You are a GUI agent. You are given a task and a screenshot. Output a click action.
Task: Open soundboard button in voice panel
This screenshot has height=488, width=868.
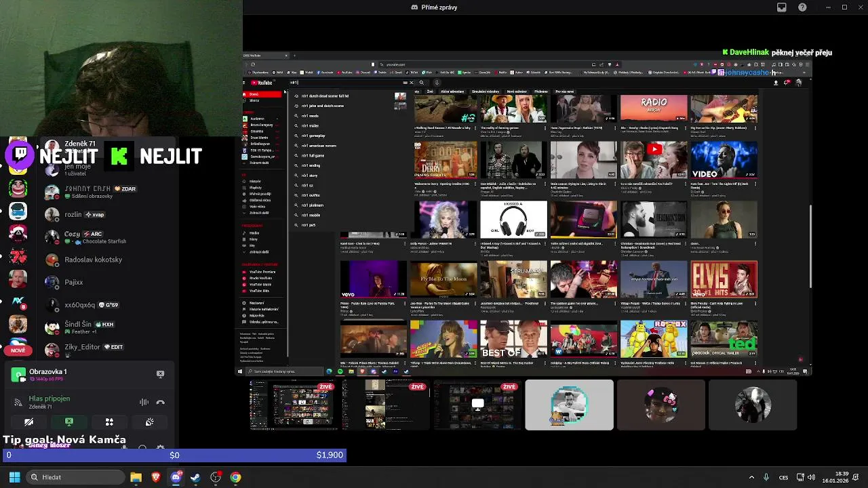pyautogui.click(x=149, y=422)
